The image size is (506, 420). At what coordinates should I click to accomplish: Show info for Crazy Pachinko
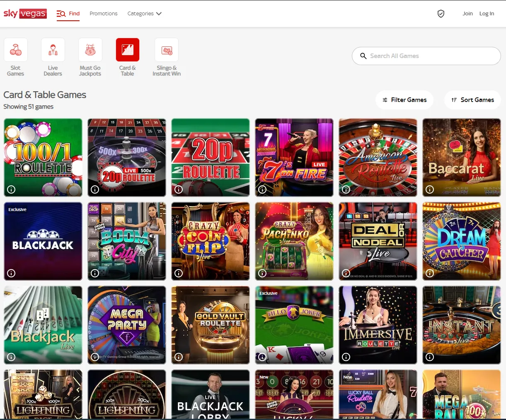pyautogui.click(x=262, y=273)
